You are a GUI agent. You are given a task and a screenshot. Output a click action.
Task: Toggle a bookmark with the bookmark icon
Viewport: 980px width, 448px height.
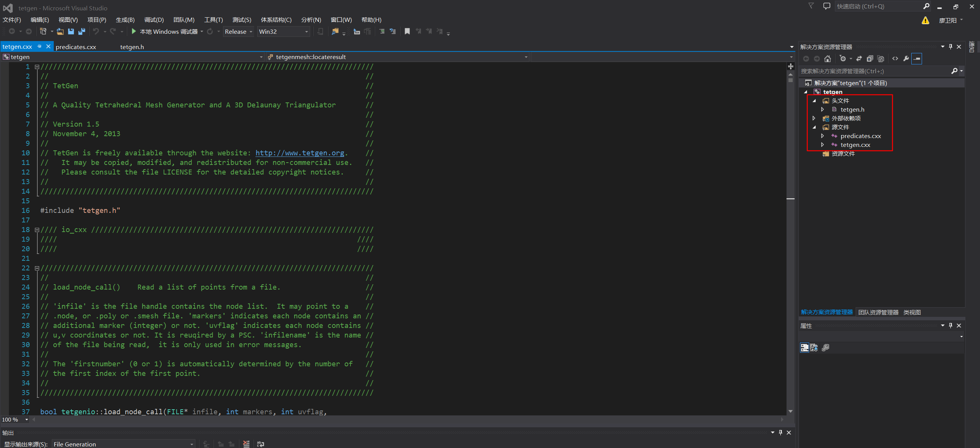[407, 31]
